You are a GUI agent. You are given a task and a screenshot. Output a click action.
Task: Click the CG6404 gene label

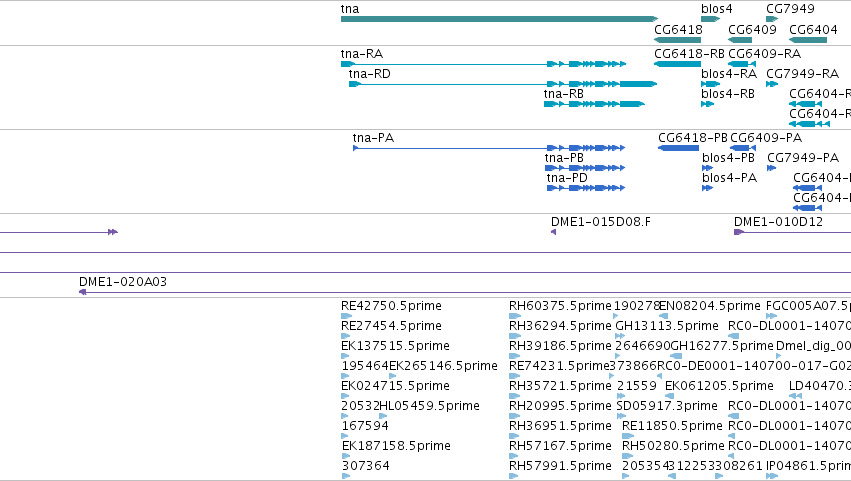pyautogui.click(x=813, y=30)
